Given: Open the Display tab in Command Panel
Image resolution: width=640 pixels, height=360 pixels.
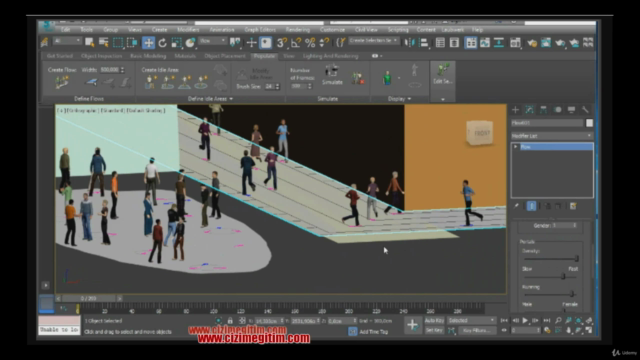Looking at the screenshot, I should click(x=571, y=109).
